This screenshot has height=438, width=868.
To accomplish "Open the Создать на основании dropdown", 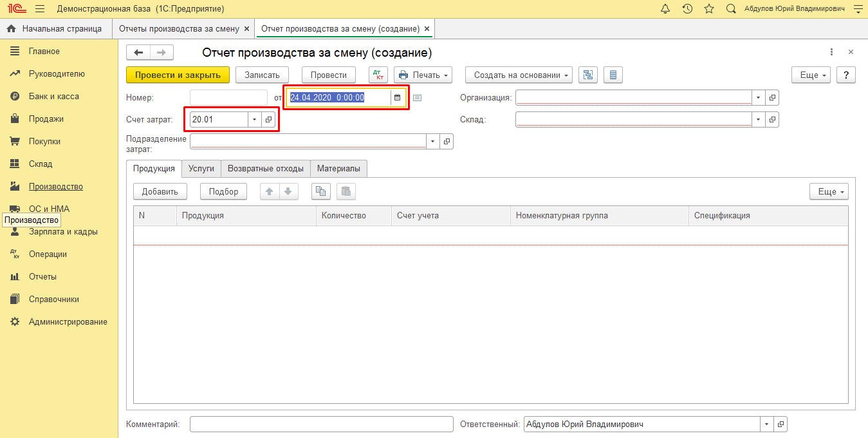I will pos(519,75).
